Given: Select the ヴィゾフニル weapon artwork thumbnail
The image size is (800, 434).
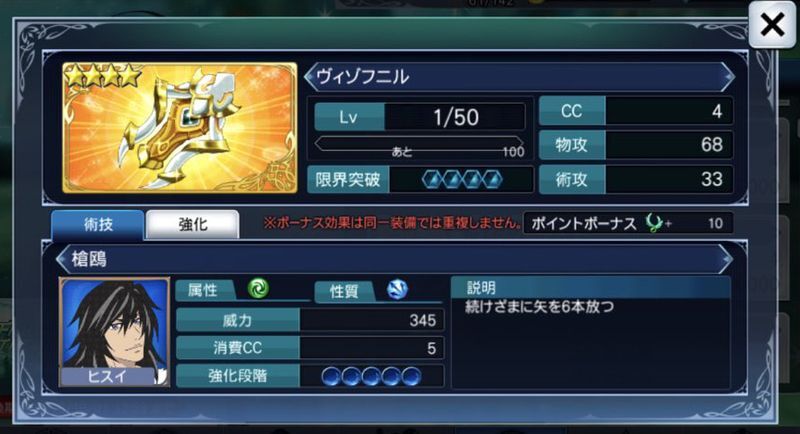Looking at the screenshot, I should 180,127.
